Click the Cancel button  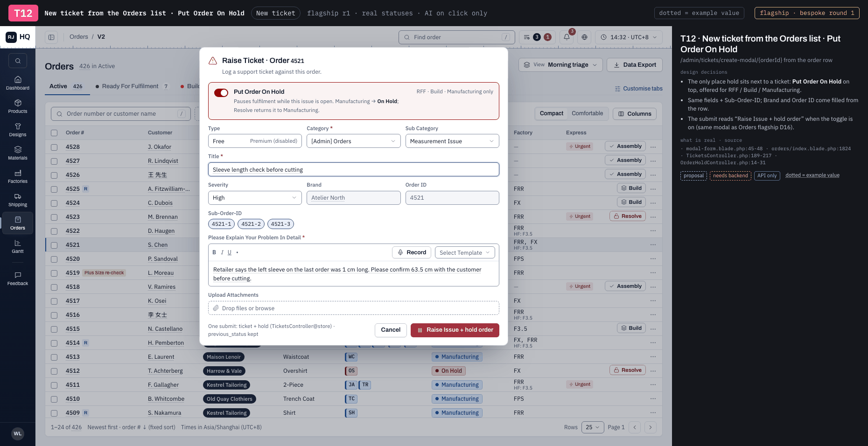click(391, 330)
